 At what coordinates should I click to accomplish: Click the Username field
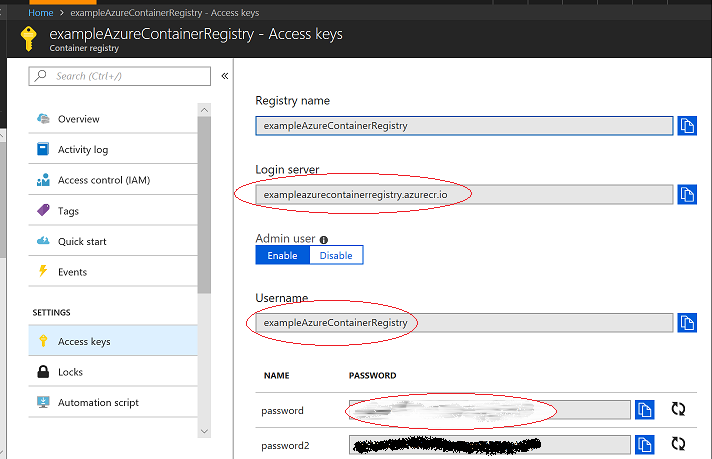point(464,323)
